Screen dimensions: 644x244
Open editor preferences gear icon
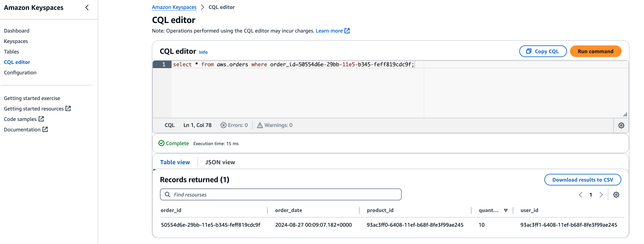[621, 125]
